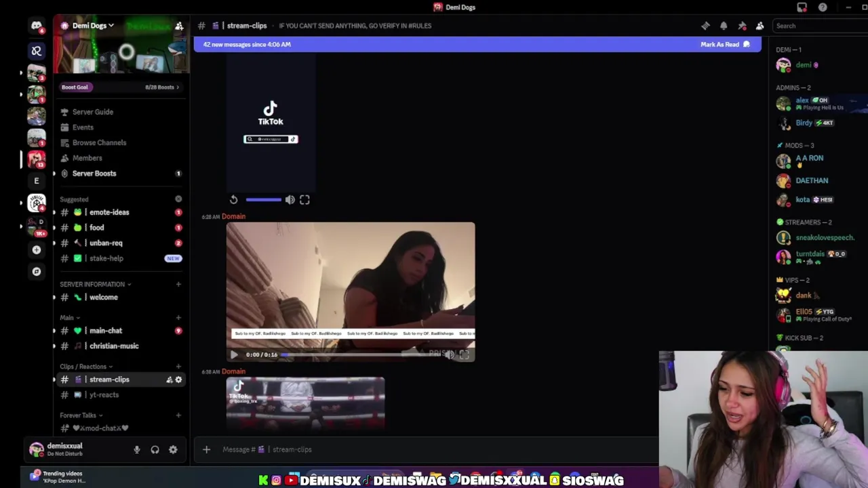Screen dimensions: 868x488
Task: Click the add a server plus icon
Action: (36, 249)
